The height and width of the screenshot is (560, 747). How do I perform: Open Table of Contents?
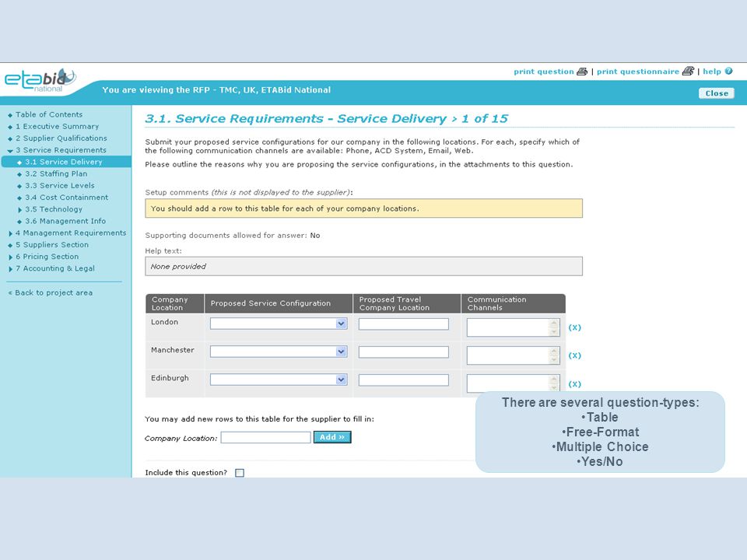click(48, 114)
